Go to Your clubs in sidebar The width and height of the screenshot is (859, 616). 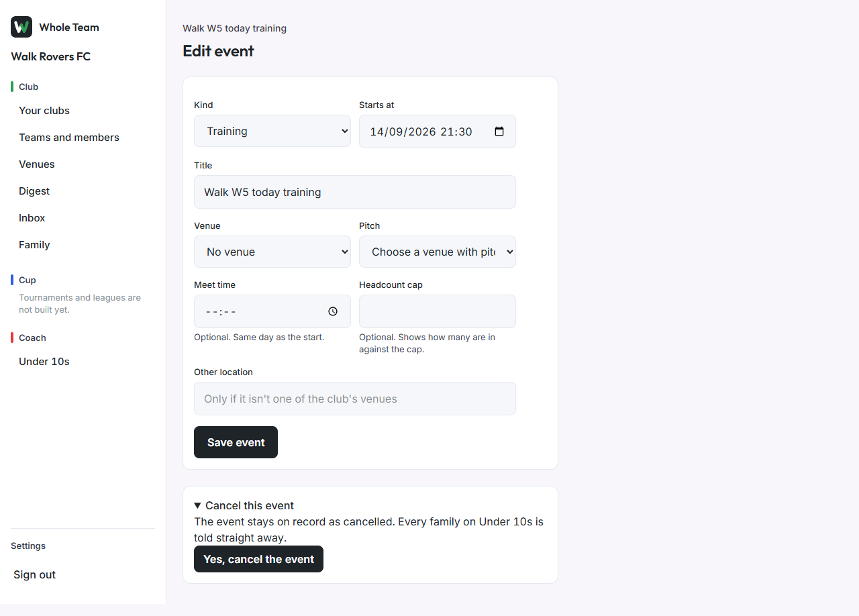44,111
